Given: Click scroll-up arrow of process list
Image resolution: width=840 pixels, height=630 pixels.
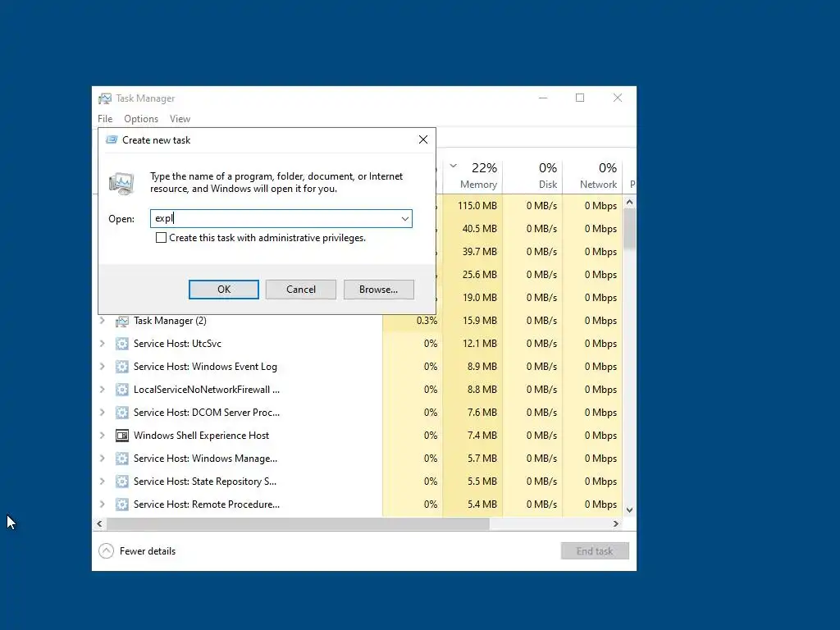Looking at the screenshot, I should coord(630,203).
